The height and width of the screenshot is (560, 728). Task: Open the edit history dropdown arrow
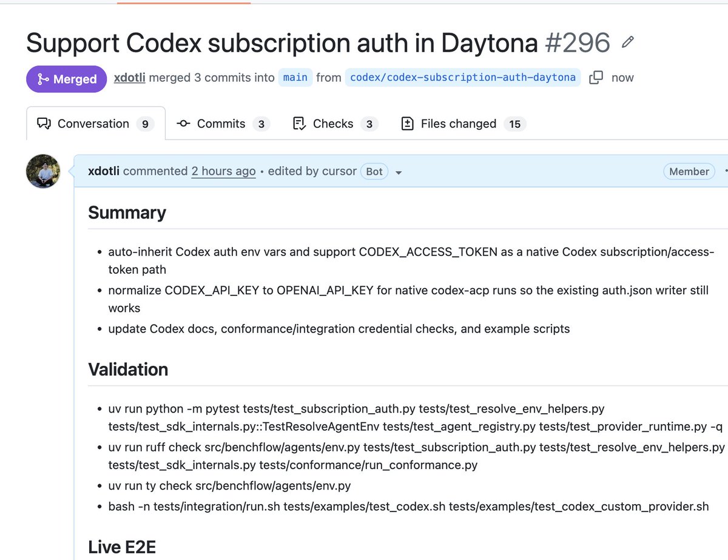[x=399, y=172]
